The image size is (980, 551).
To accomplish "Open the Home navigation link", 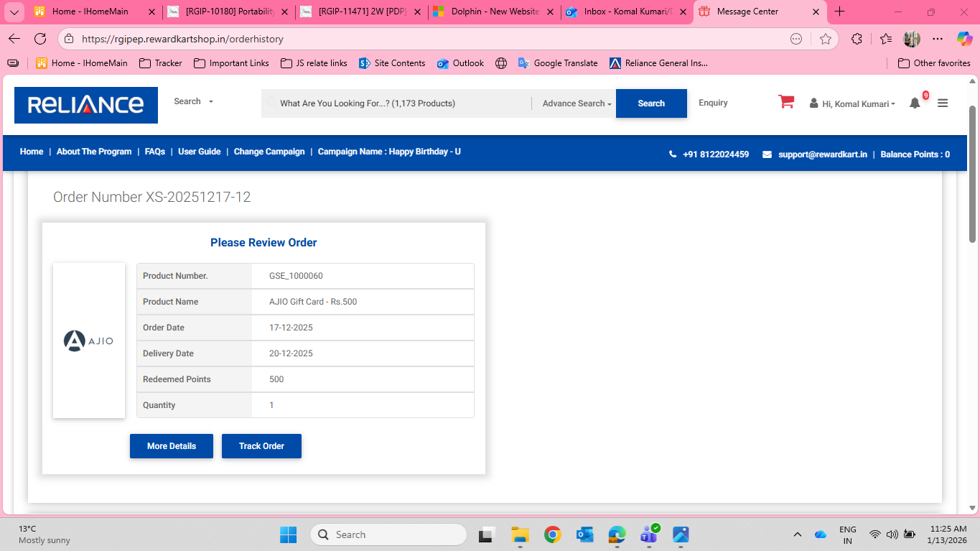I will tap(32, 152).
